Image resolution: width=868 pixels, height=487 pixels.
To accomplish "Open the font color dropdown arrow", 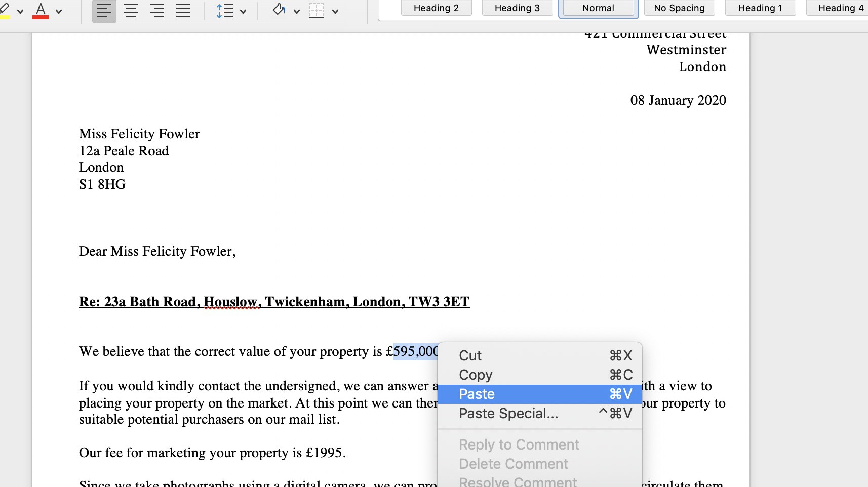I will coord(59,11).
